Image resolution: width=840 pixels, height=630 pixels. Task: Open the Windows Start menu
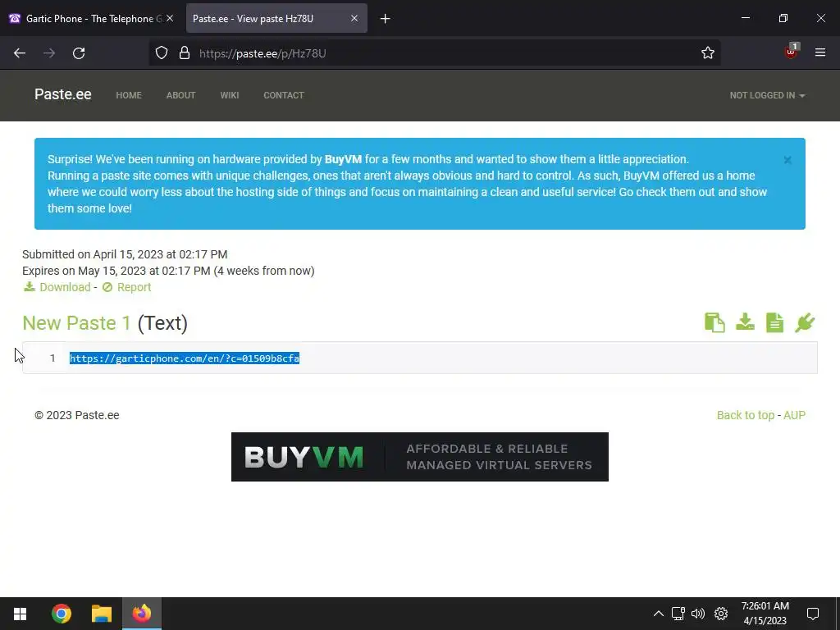(20, 614)
